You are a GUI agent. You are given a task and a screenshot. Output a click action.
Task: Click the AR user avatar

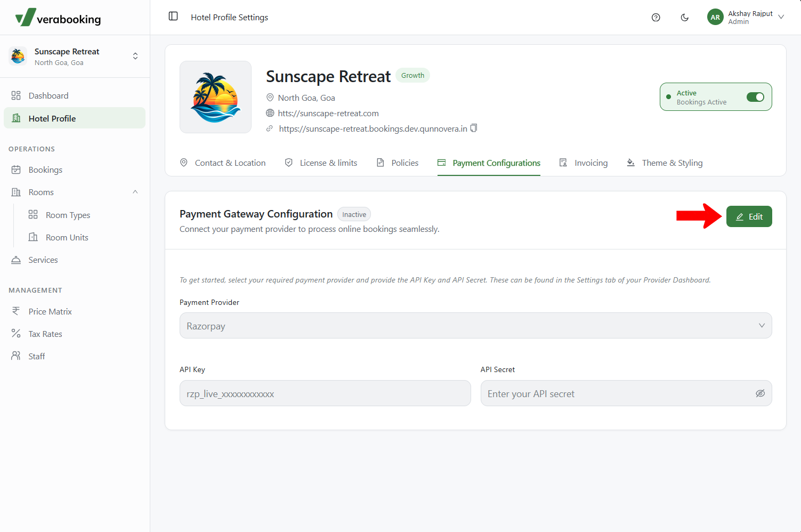(x=715, y=17)
